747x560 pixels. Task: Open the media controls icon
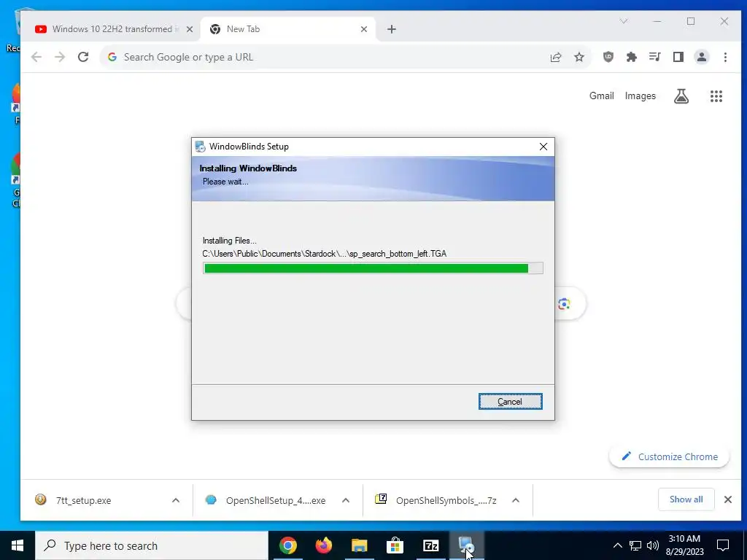tap(655, 57)
